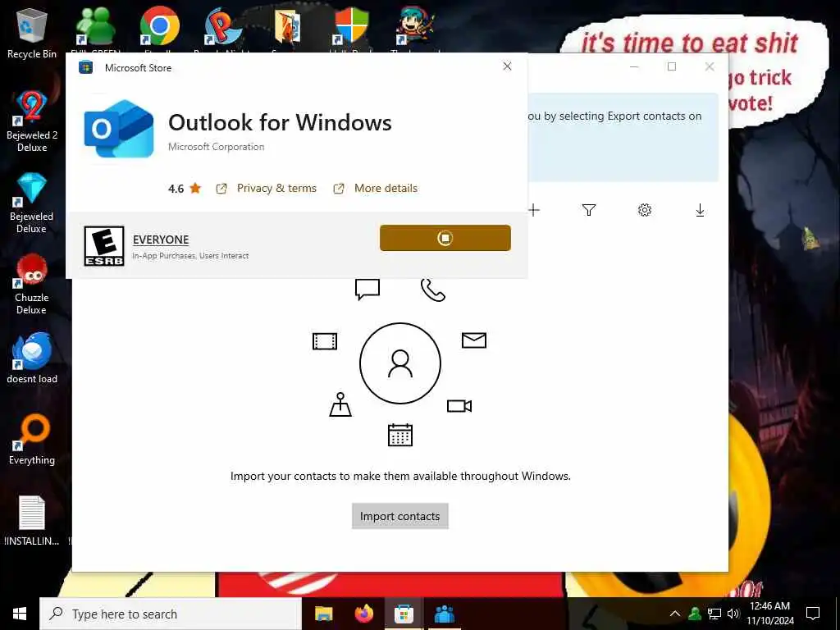Select the Chuzzle Deluxe desktop shortcut

point(32,284)
